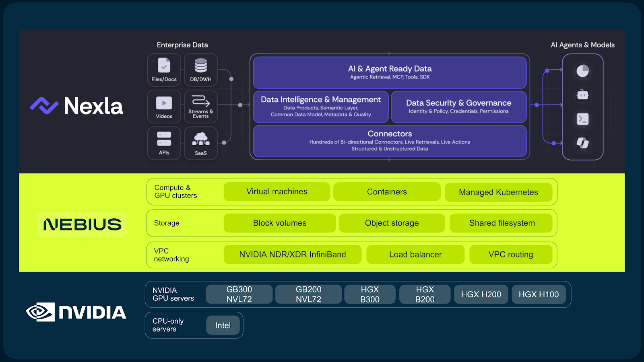Select the Object storage block

point(392,223)
